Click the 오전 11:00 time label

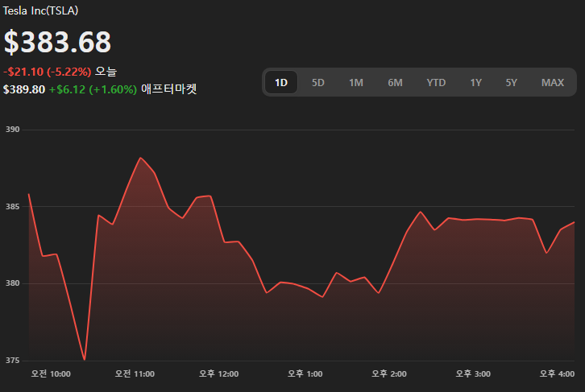coord(135,373)
